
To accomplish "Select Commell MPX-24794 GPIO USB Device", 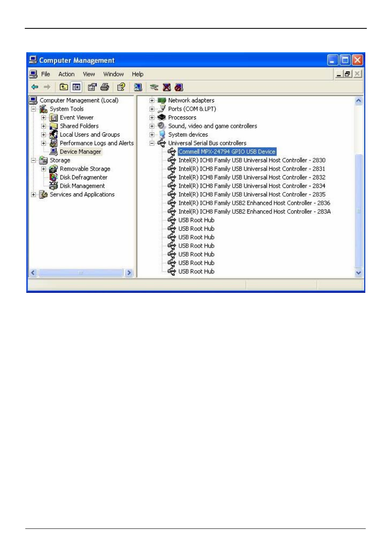I will point(226,152).
